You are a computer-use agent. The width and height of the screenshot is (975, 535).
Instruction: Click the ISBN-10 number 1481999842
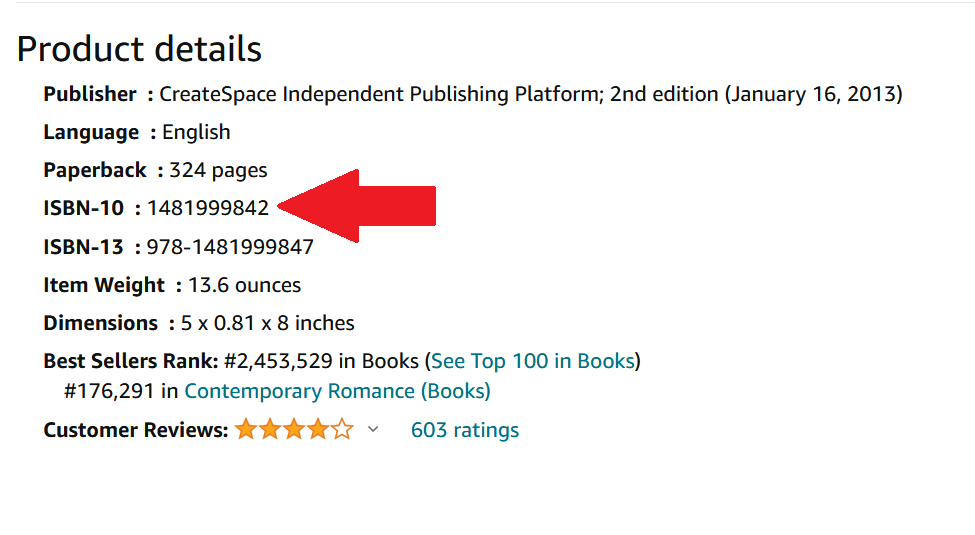tap(208, 208)
